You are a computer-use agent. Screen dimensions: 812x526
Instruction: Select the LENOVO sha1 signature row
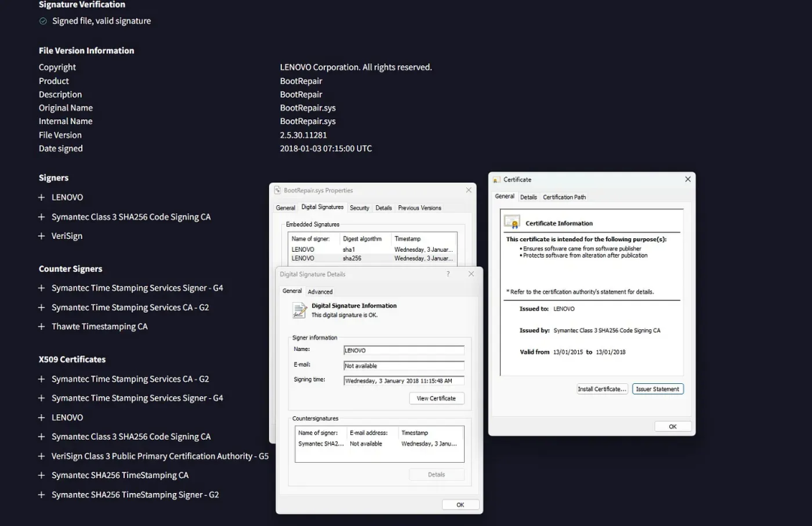(x=372, y=249)
